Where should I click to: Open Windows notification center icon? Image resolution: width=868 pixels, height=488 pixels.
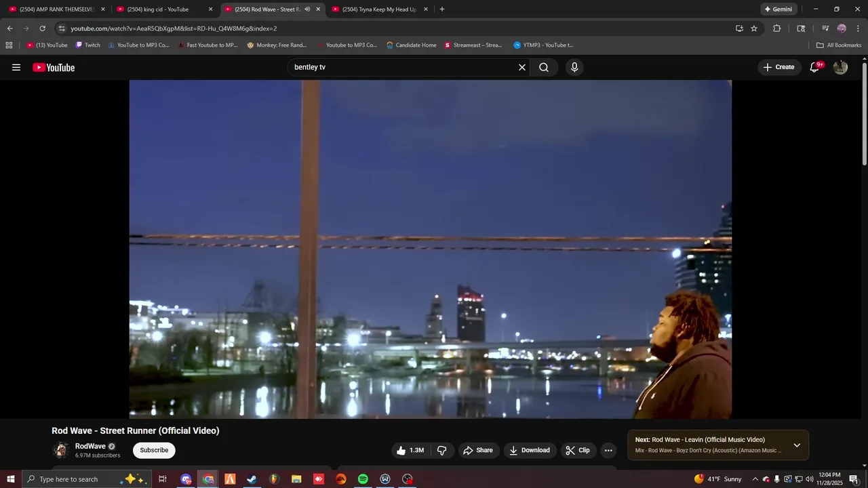coord(854,479)
